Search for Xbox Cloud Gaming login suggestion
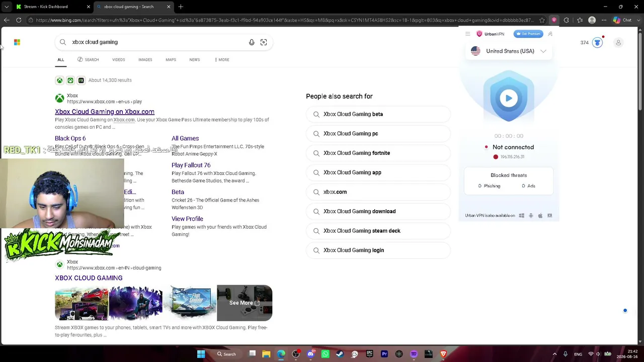The image size is (644, 362). (x=378, y=250)
